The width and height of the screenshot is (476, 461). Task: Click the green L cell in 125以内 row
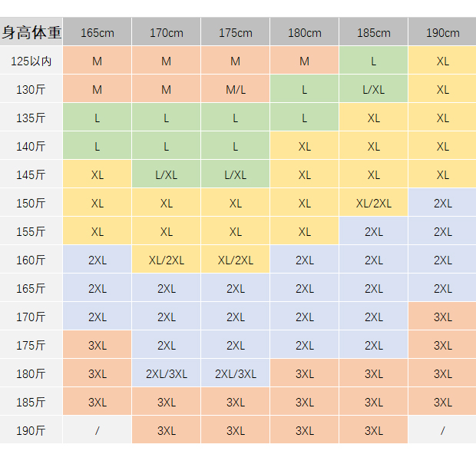click(374, 61)
